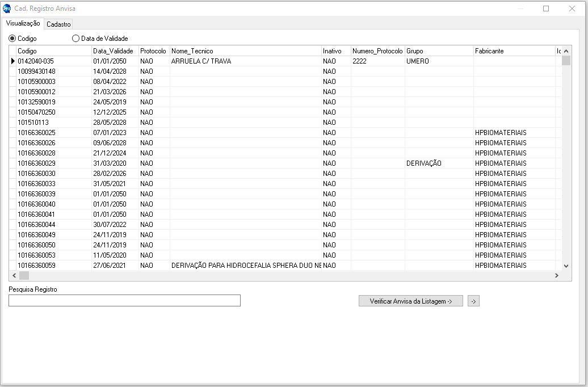Click the Nome_Tecnico column header
This screenshot has height=387, width=588.
click(x=192, y=51)
